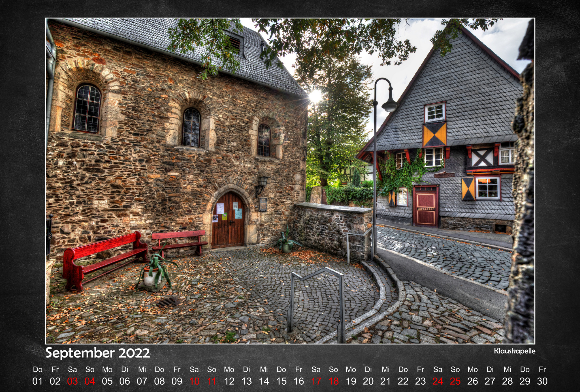Select Saturday date 03 in red

coord(72,381)
